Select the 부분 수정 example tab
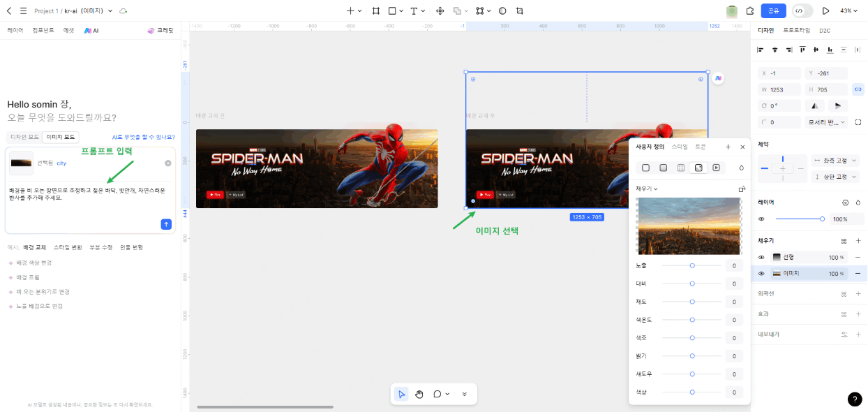 (101, 247)
